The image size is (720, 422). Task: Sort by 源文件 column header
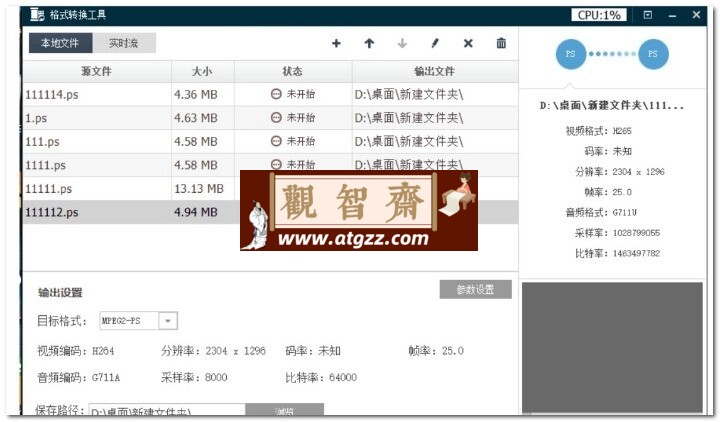tap(97, 71)
